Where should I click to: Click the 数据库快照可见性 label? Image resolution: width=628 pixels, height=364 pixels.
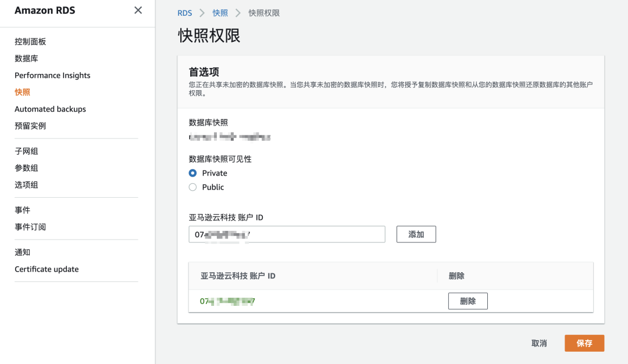220,159
